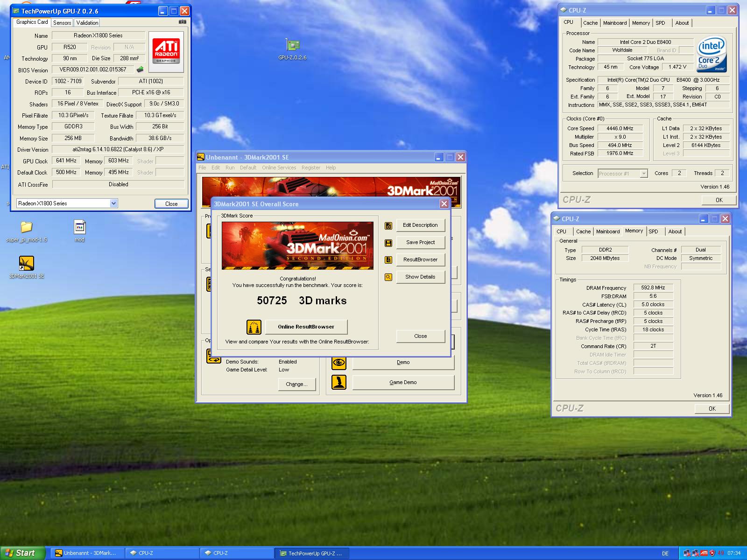Open the About tab in top CPU-Z window
Viewport: 747px width, 560px height.
pos(682,23)
